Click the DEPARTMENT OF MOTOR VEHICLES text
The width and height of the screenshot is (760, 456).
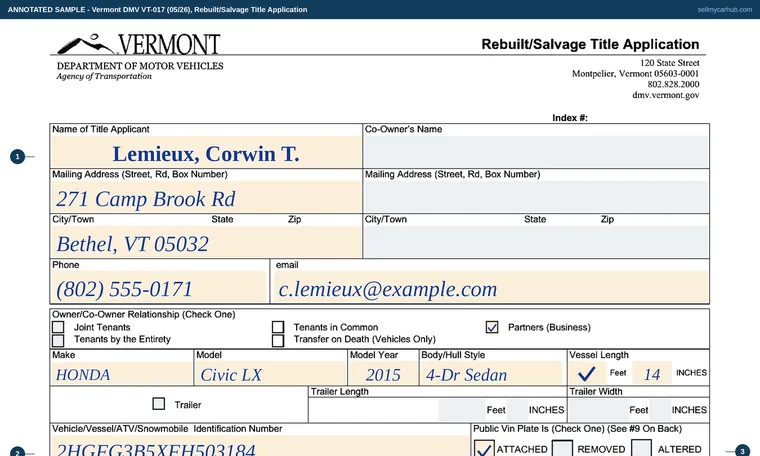coord(140,66)
